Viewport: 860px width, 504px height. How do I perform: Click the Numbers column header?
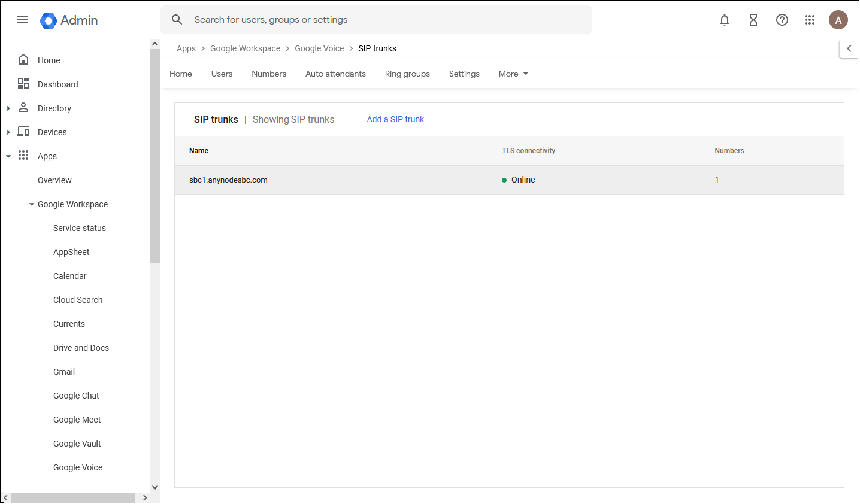tap(729, 151)
